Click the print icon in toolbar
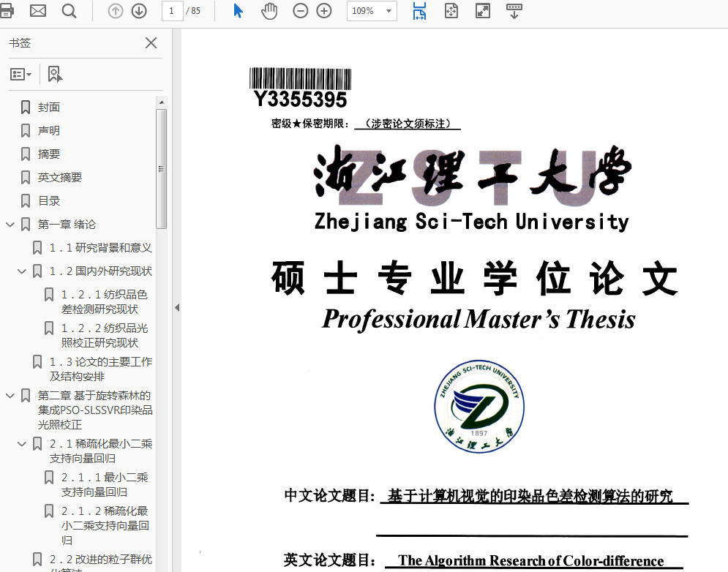The height and width of the screenshot is (572, 728). [6, 10]
